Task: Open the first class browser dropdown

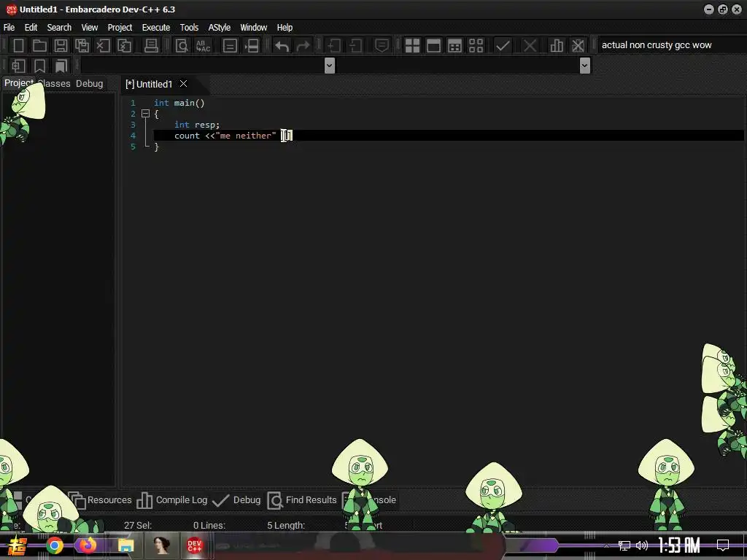Action: click(x=329, y=66)
